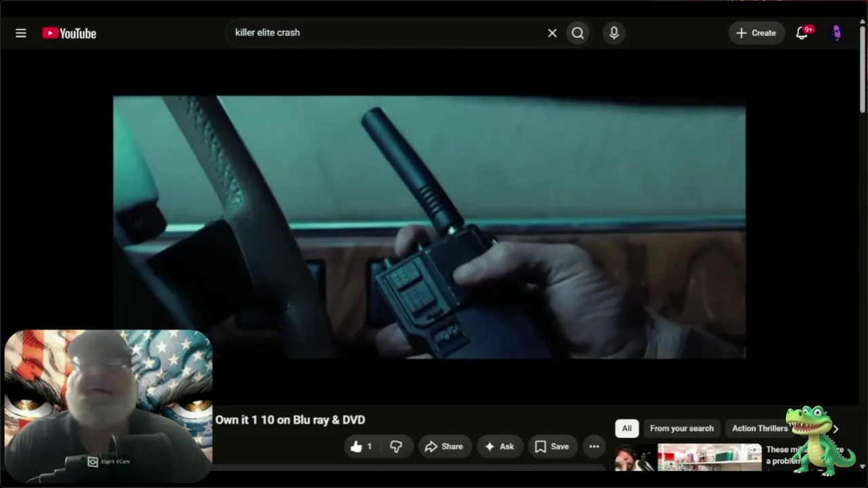
Task: Select the All filter chip
Action: [627, 428]
